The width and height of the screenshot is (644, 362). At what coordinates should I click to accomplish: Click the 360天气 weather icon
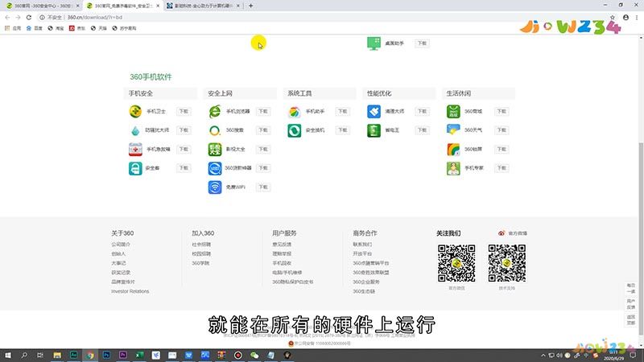453,130
